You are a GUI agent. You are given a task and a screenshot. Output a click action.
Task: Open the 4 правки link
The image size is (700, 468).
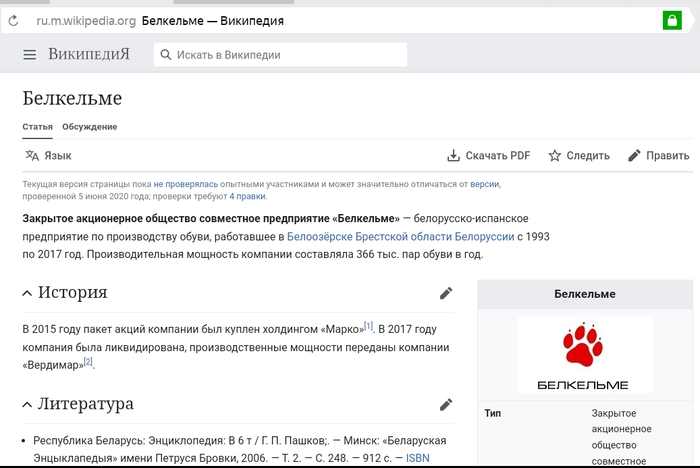click(x=247, y=196)
